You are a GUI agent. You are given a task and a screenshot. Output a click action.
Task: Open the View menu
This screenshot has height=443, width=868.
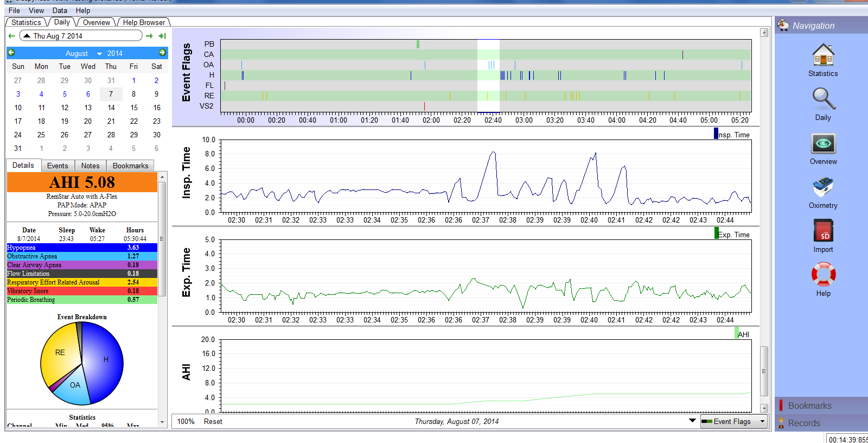36,10
